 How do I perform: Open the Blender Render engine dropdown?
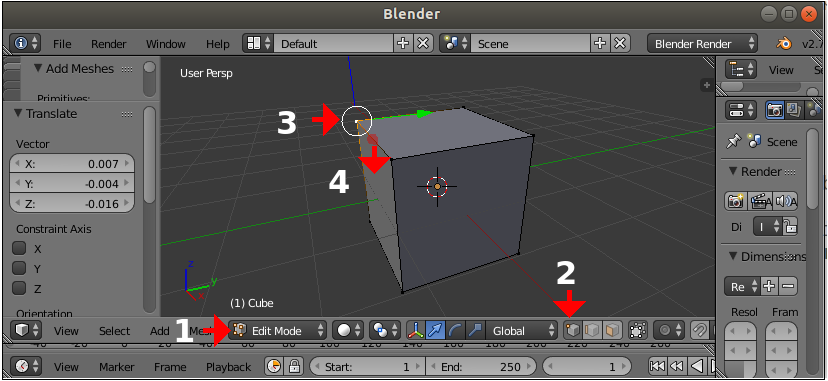pos(702,44)
